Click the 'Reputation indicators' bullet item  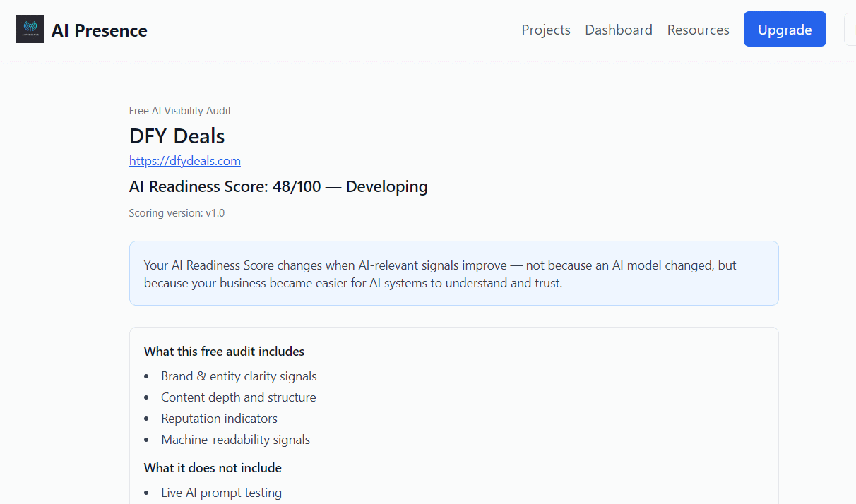tap(219, 418)
